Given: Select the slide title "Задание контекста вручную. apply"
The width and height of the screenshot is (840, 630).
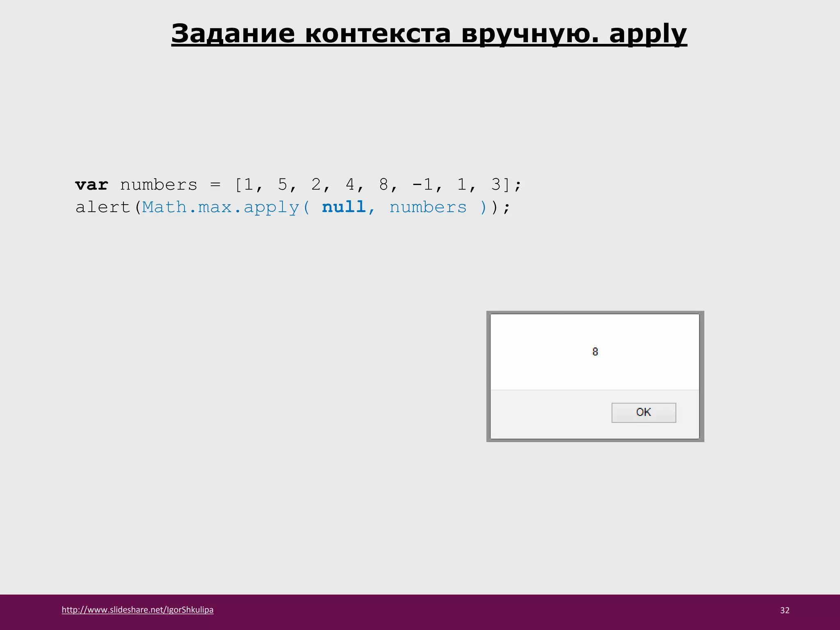Looking at the screenshot, I should pos(429,34).
